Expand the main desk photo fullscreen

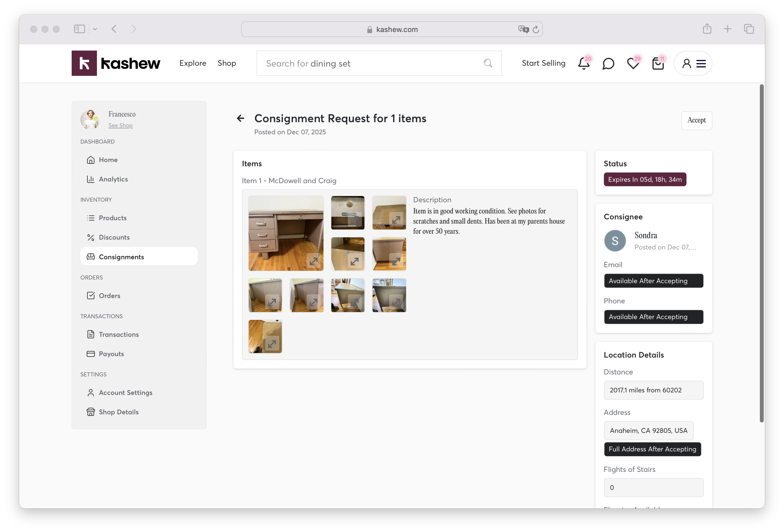(314, 261)
